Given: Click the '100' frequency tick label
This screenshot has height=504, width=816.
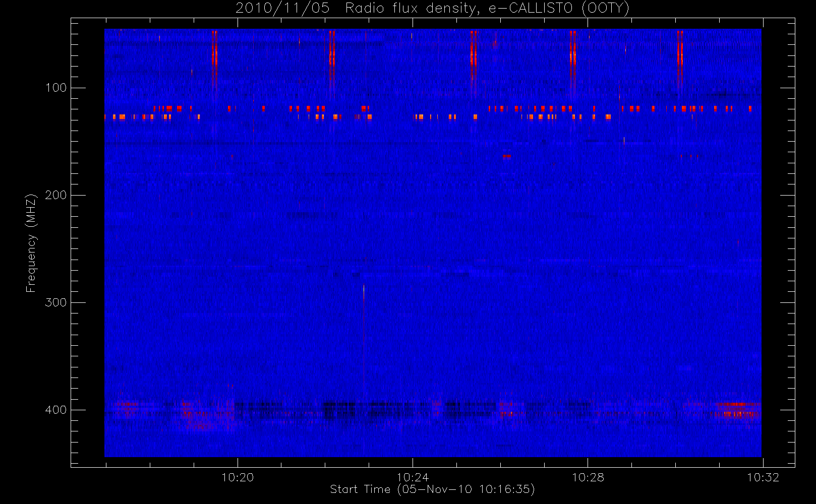Looking at the screenshot, I should (56, 88).
